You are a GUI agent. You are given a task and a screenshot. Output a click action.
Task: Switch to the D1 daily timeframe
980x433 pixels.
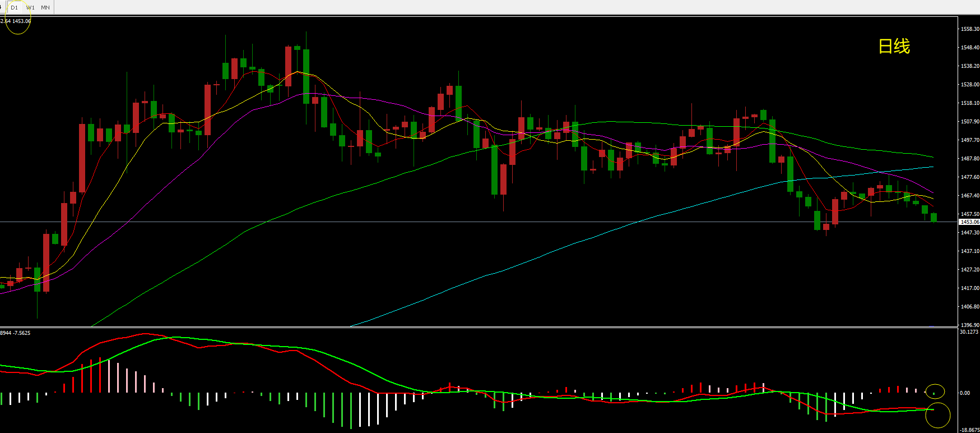coord(15,7)
